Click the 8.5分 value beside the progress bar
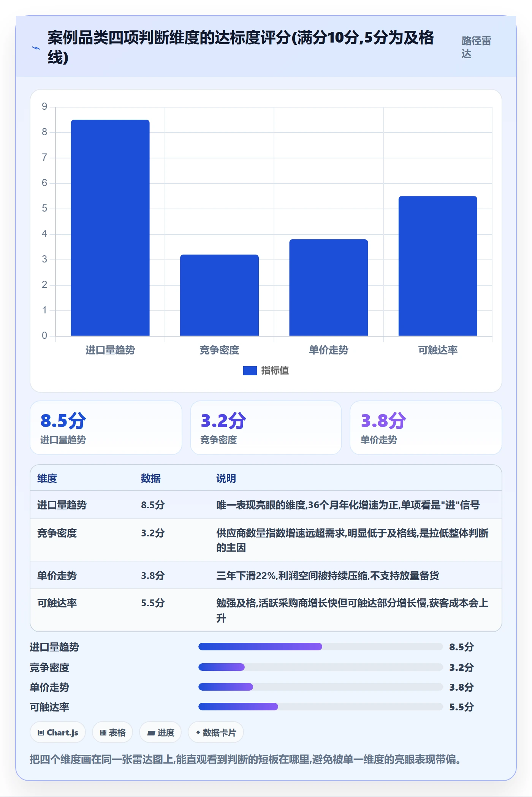Screen dimensions: 532x797 point(461,647)
